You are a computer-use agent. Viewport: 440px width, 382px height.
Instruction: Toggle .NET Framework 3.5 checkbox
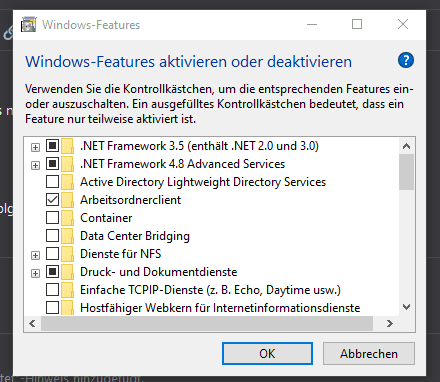pyautogui.click(x=52, y=146)
